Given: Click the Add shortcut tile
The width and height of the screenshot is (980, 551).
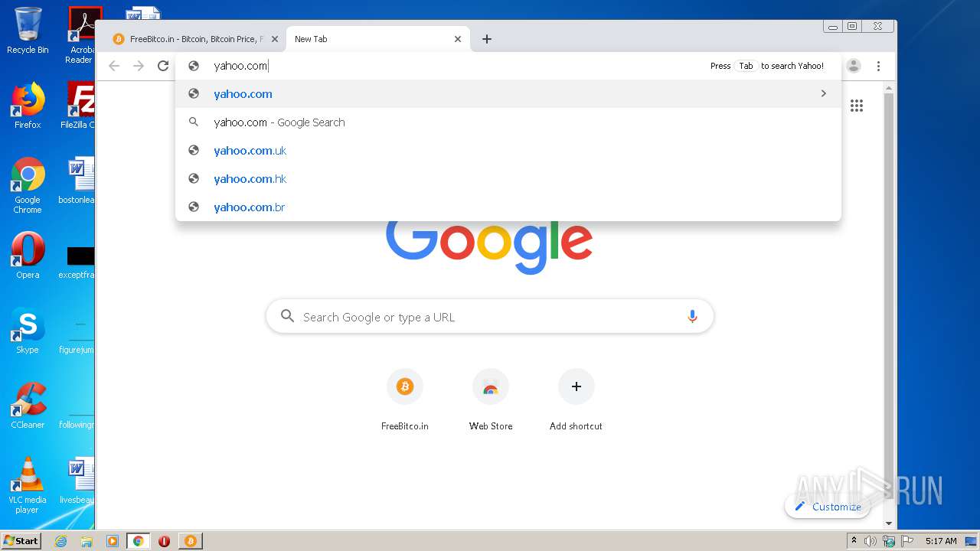Looking at the screenshot, I should (x=576, y=400).
